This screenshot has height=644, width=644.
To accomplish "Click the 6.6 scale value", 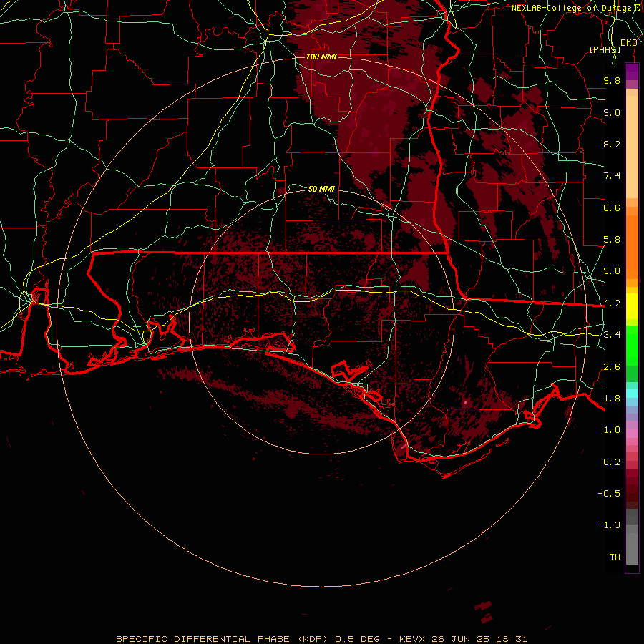I will (612, 208).
